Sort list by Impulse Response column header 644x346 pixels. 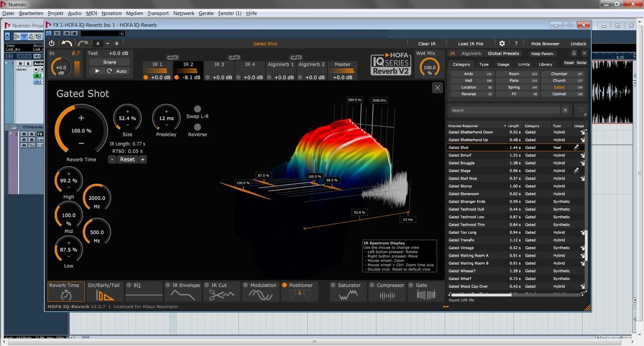click(463, 126)
